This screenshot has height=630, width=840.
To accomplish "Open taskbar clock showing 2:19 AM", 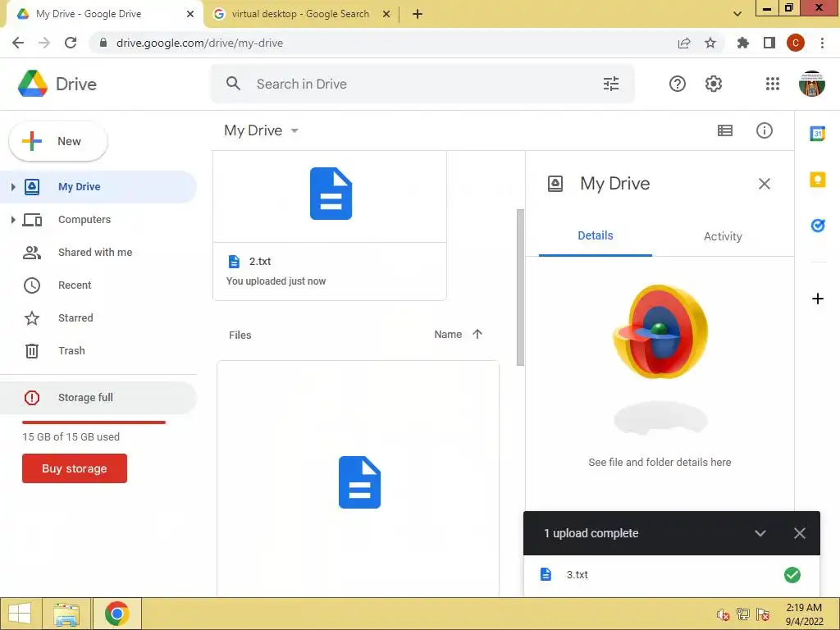I will pos(804,614).
